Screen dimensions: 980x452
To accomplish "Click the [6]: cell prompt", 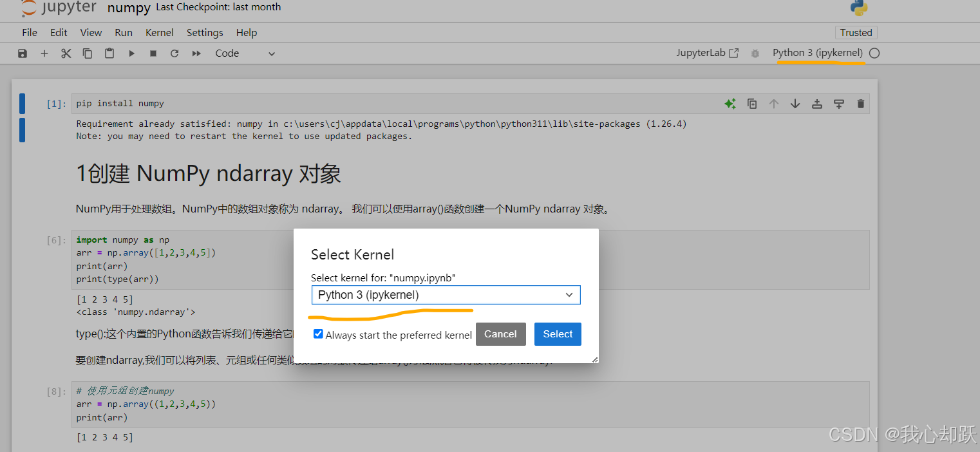I will tap(57, 240).
